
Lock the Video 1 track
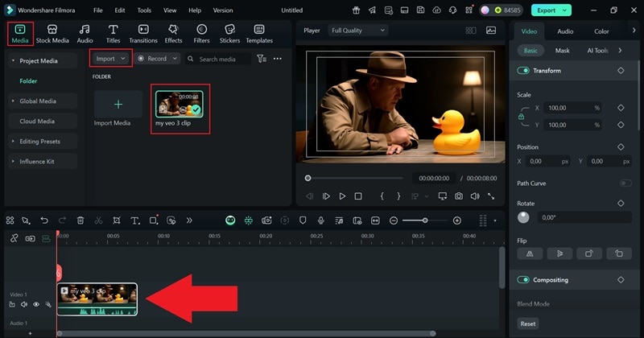click(12, 304)
